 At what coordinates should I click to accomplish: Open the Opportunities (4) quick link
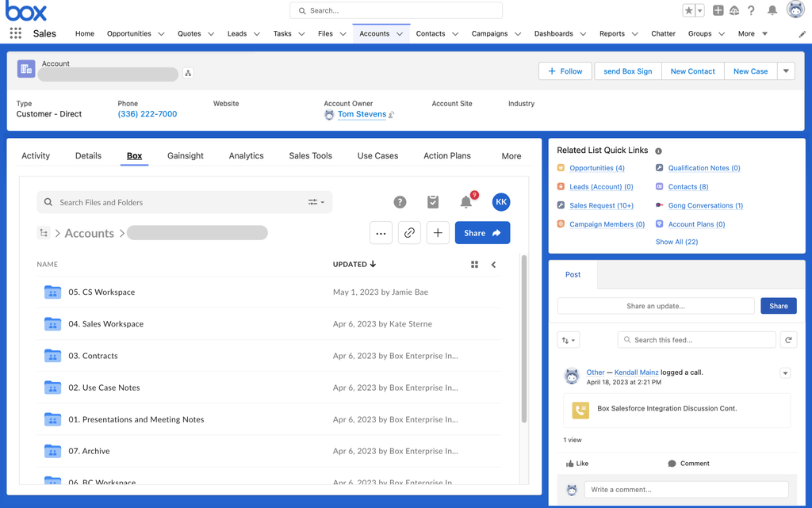597,168
